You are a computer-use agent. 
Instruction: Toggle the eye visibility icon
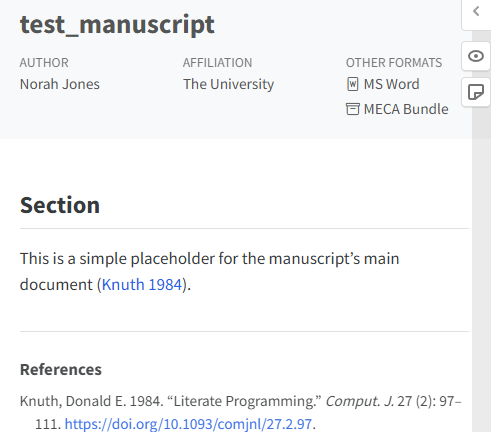pyautogui.click(x=476, y=56)
